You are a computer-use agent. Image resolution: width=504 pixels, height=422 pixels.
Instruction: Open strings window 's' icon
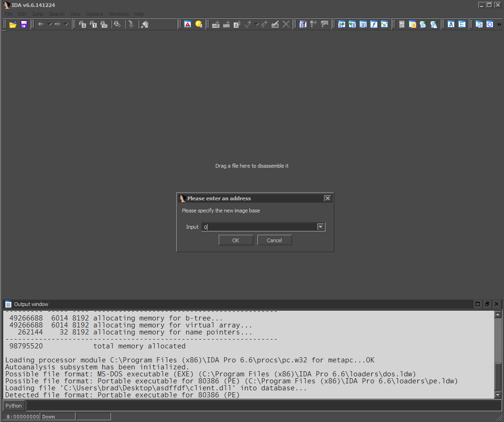point(384,24)
